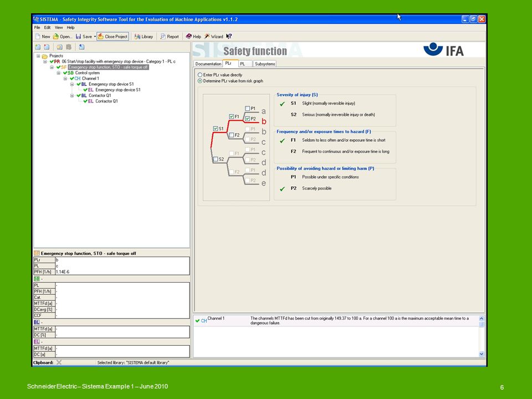Open Help with the book icon
The image size is (532, 399).
coord(188,37)
